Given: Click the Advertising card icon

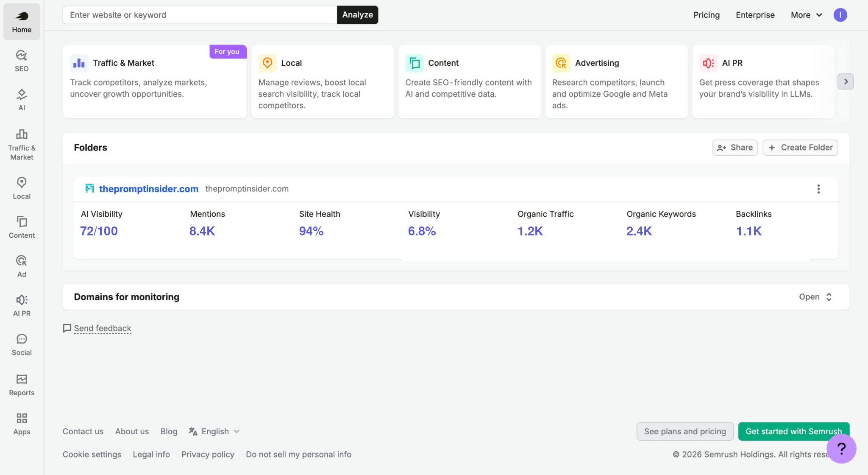Looking at the screenshot, I should click(x=561, y=63).
